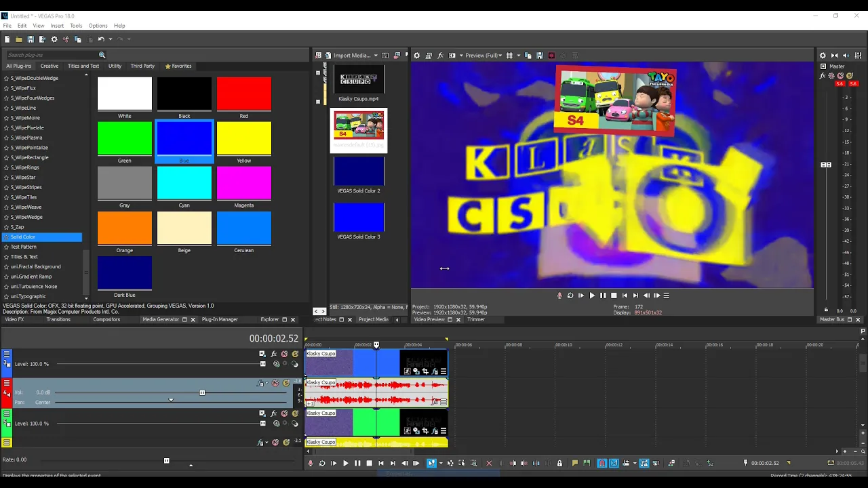868x488 pixels.
Task: Adjust the red audio track volume slider
Action: (x=202, y=392)
